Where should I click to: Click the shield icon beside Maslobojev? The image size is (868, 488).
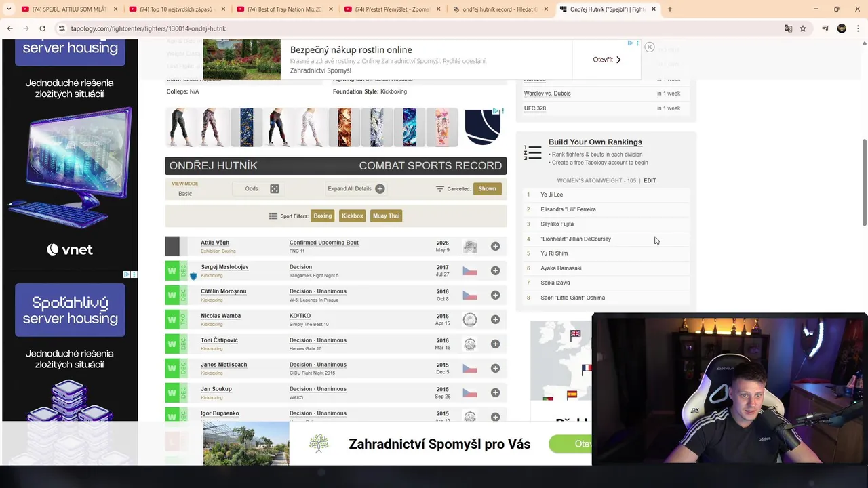[x=193, y=277]
